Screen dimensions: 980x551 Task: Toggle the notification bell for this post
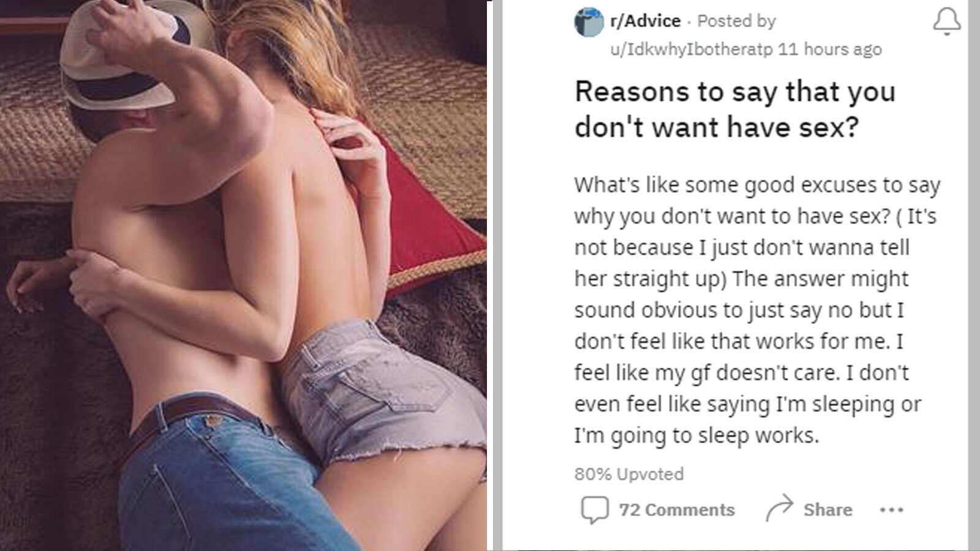946,22
